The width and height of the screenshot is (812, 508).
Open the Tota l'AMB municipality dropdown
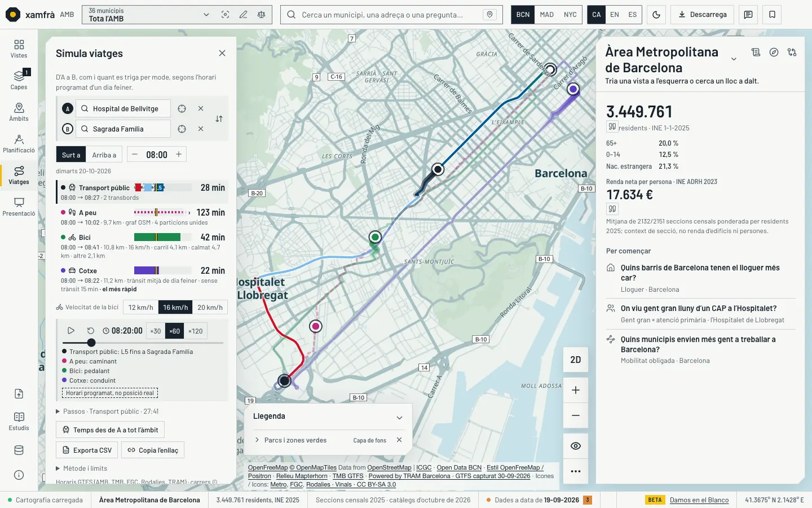pyautogui.click(x=148, y=15)
